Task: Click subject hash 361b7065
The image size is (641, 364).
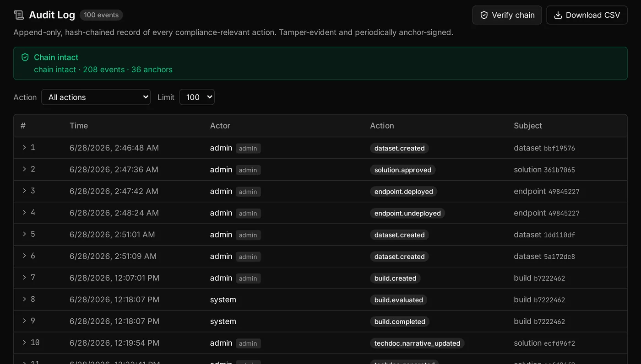Action: pyautogui.click(x=560, y=170)
